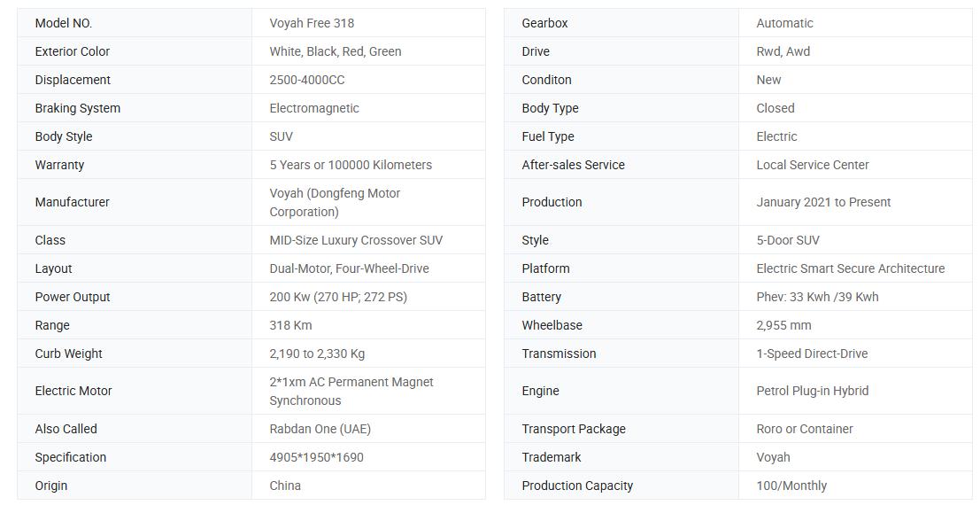Viewport: 980px width, 513px height.
Task: Click the Voyah Free 318 model value
Action: pyautogui.click(x=312, y=23)
